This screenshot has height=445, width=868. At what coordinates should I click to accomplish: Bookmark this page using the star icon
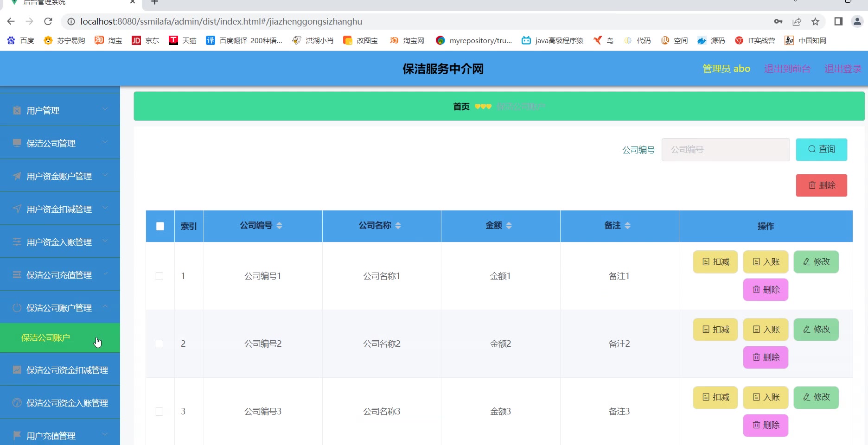click(x=815, y=21)
